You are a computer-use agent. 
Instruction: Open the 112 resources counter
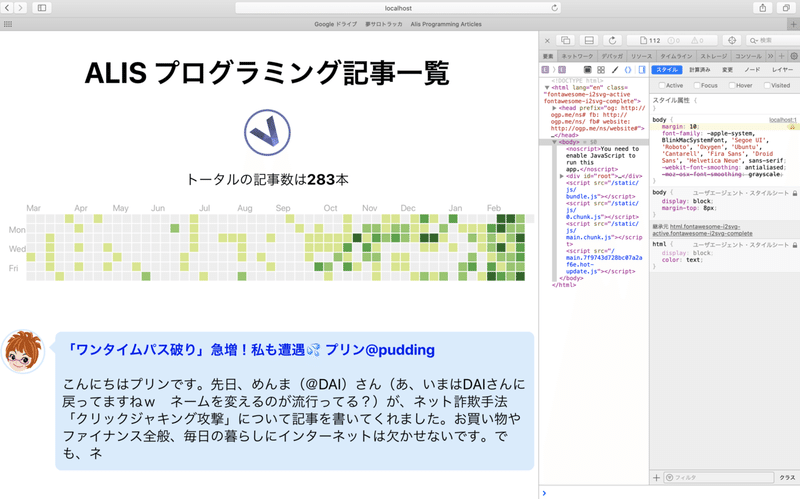pyautogui.click(x=650, y=40)
